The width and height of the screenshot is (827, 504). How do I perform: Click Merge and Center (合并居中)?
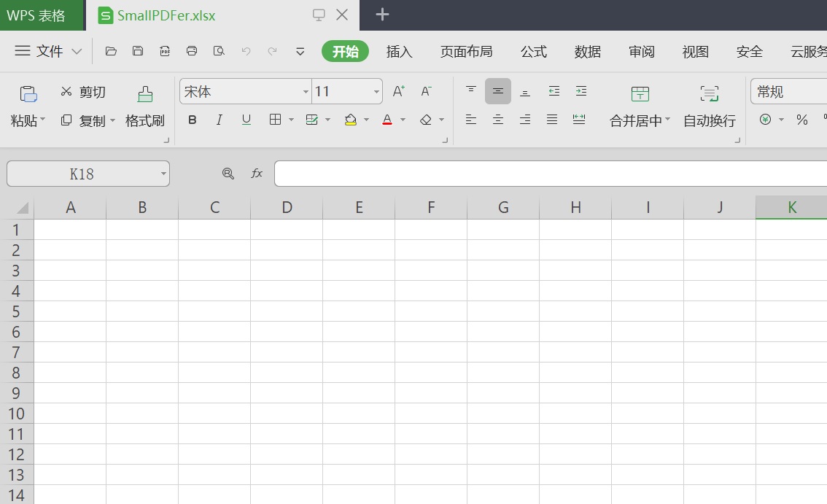[x=640, y=107]
